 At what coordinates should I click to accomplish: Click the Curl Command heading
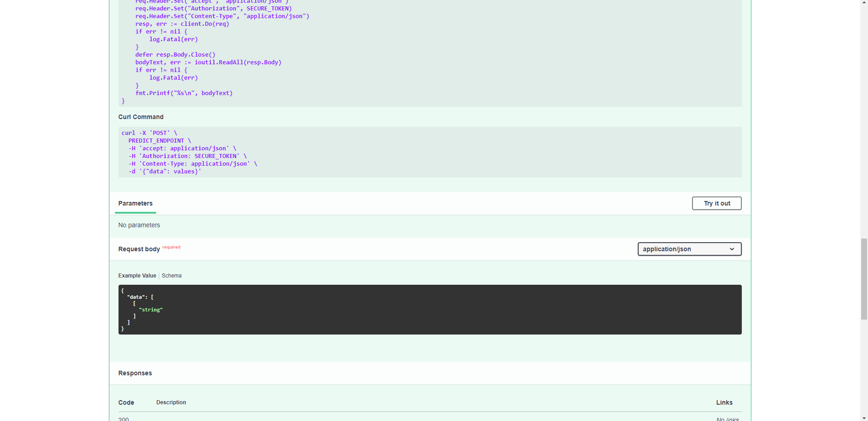coord(141,117)
